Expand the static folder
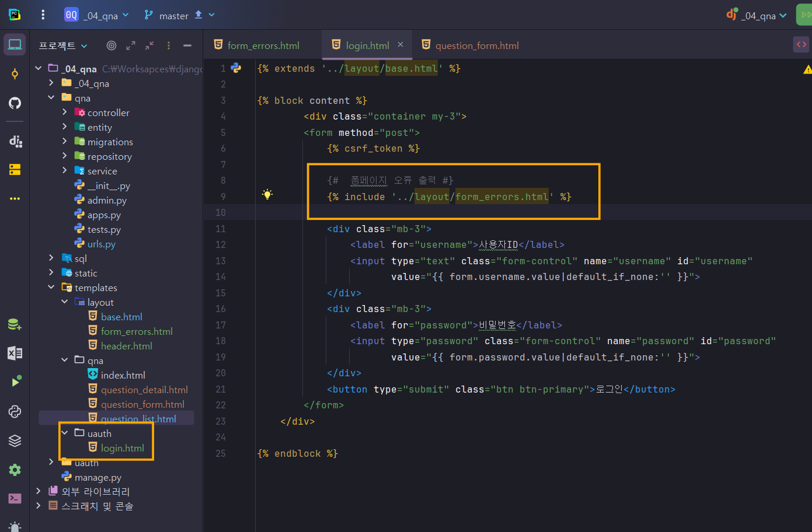 coord(51,272)
